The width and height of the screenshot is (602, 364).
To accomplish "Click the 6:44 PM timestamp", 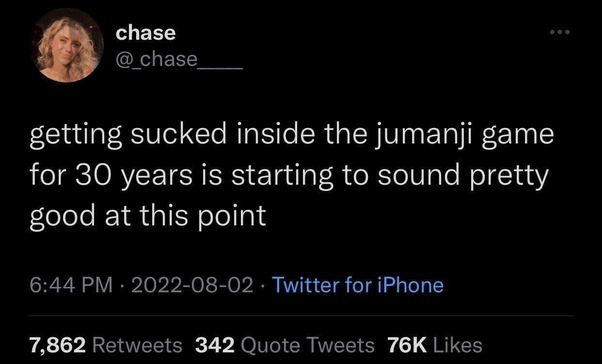I will point(71,285).
